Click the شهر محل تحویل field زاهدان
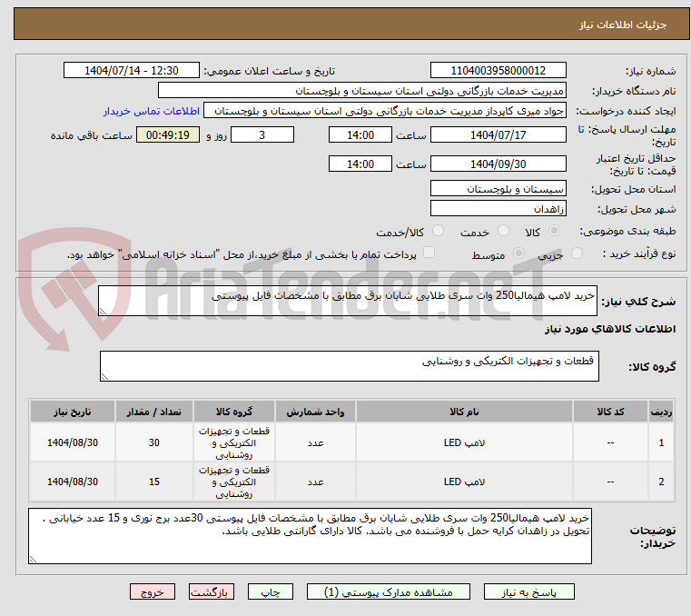691x616 pixels. pyautogui.click(x=498, y=209)
